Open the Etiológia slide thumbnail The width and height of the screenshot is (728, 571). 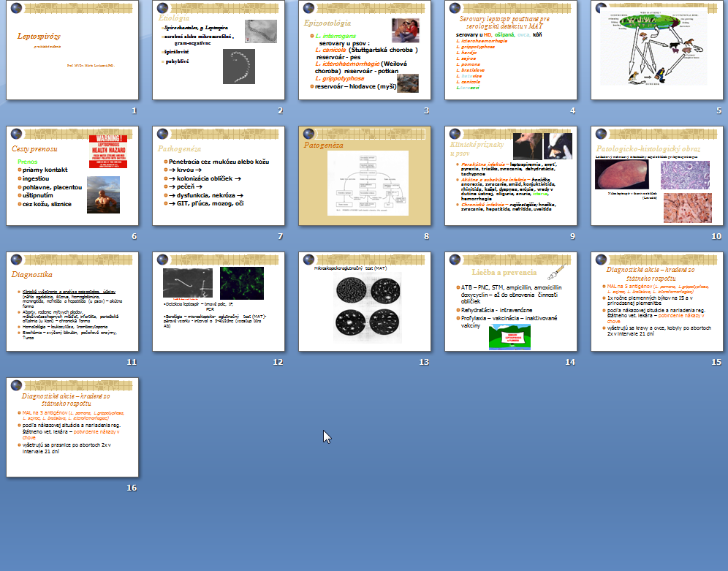218,51
